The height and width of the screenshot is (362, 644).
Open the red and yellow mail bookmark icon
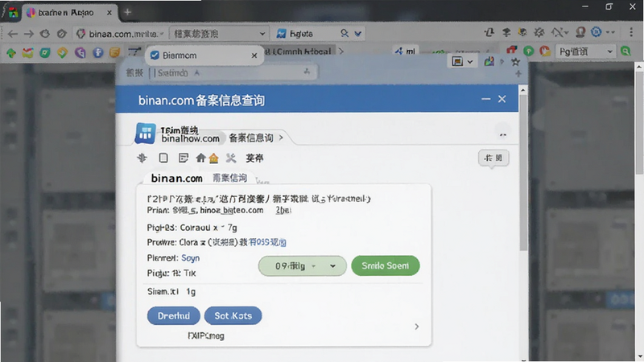tap(28, 52)
